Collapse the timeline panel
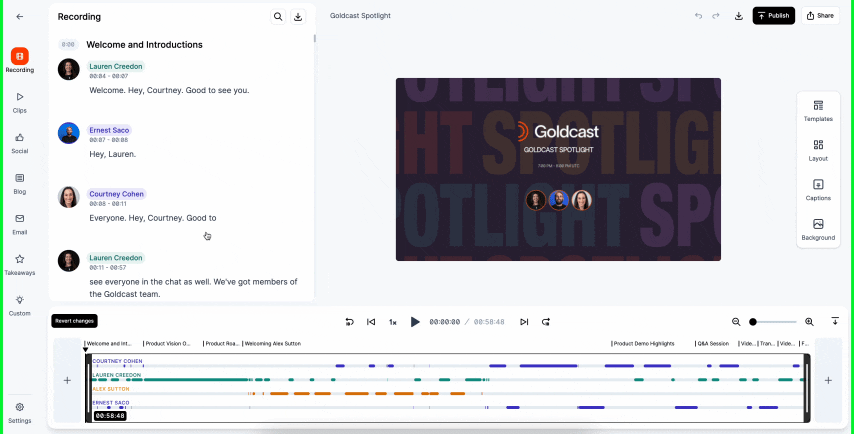Viewport: 854px width, 434px height. click(835, 321)
